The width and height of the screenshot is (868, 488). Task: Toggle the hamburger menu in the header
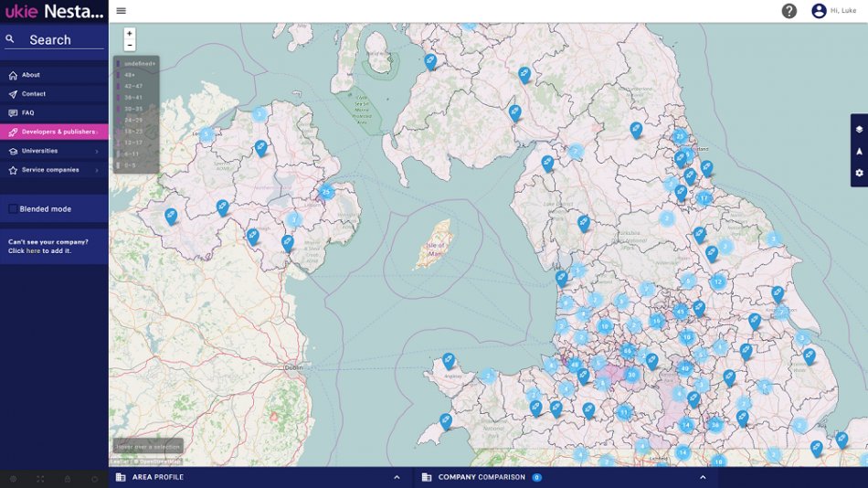click(122, 11)
